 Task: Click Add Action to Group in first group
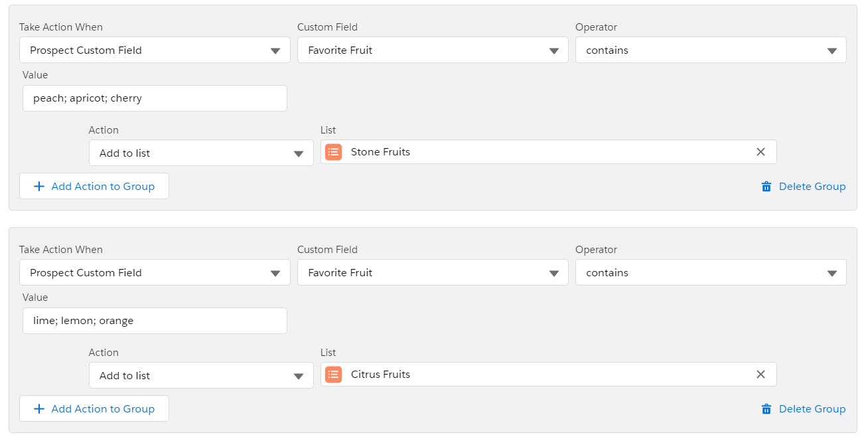94,187
